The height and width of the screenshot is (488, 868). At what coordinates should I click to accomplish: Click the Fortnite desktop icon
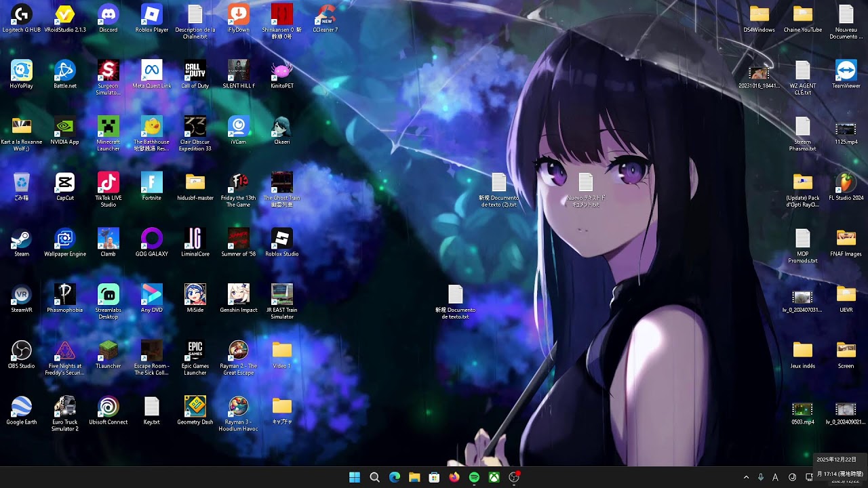click(x=152, y=187)
